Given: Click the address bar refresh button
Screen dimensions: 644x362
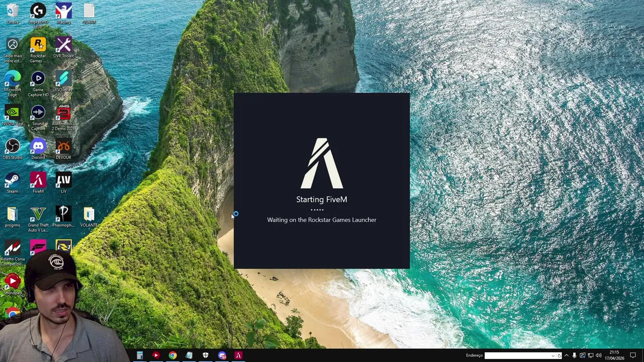Looking at the screenshot, I should point(559,355).
